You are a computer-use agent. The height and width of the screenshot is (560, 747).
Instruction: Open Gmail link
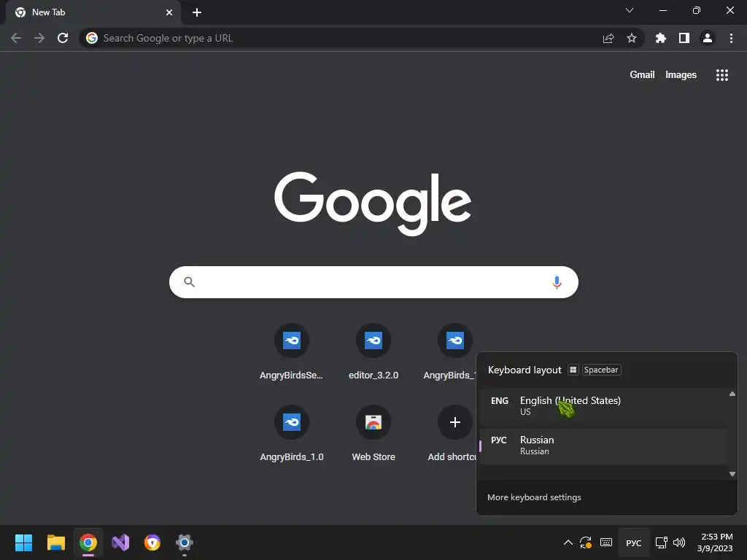coord(642,75)
